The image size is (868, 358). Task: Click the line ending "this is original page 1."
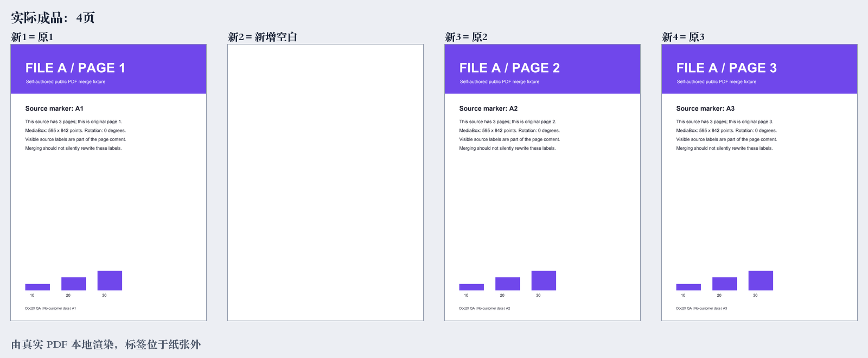tap(74, 122)
